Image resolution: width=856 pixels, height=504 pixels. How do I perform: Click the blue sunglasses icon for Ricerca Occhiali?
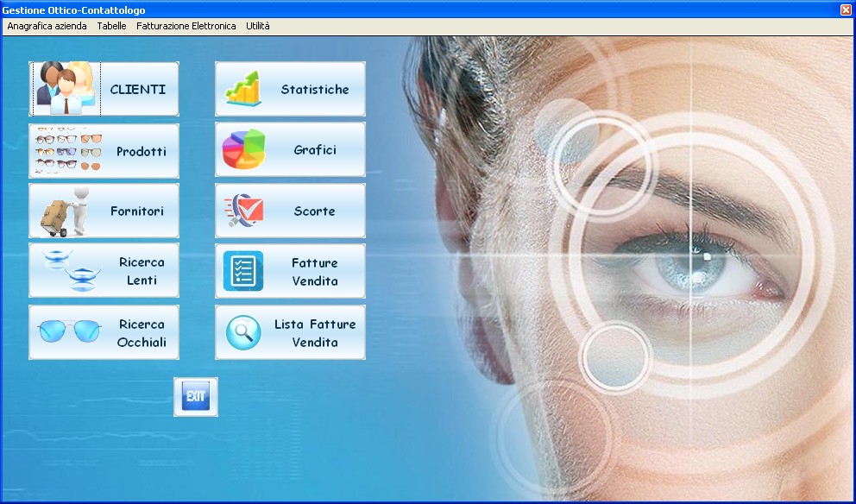pyautogui.click(x=69, y=331)
